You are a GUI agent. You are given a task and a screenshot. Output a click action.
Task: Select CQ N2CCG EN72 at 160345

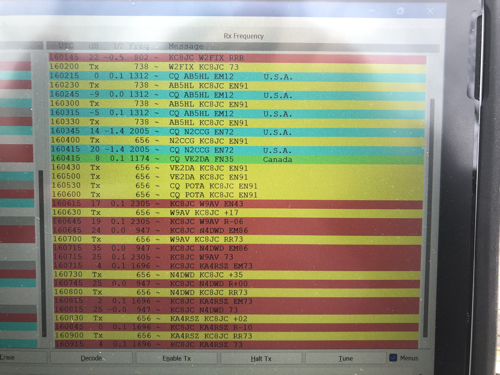pyautogui.click(x=237, y=132)
